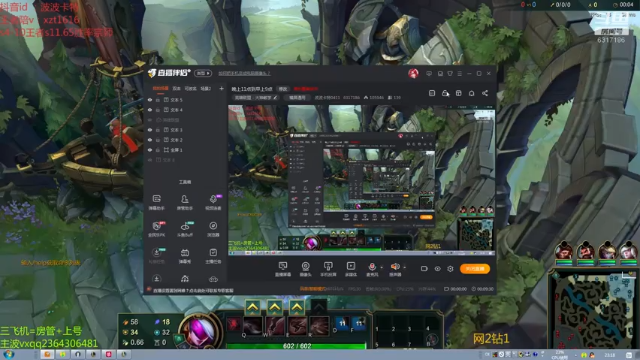Toggle visibility eye for 文本 4 layer

150,110
